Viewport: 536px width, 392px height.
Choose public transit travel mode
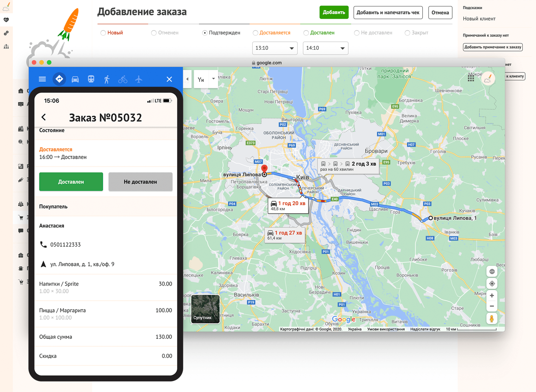(91, 79)
